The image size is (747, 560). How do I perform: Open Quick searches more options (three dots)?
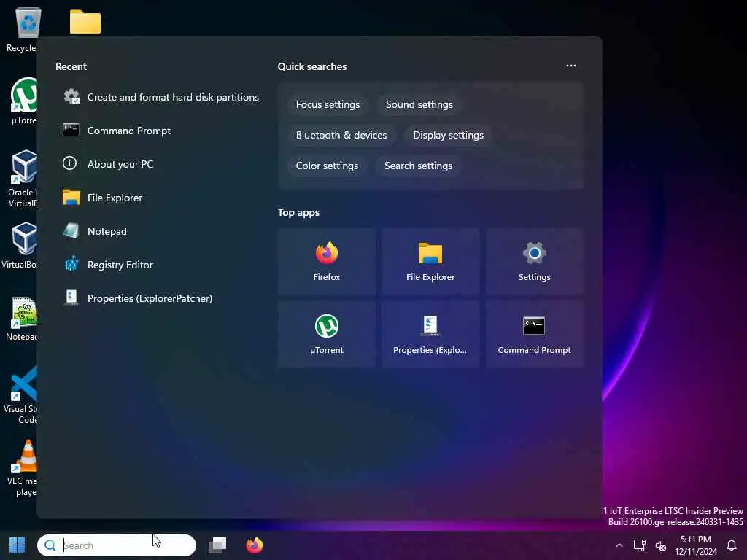point(570,66)
